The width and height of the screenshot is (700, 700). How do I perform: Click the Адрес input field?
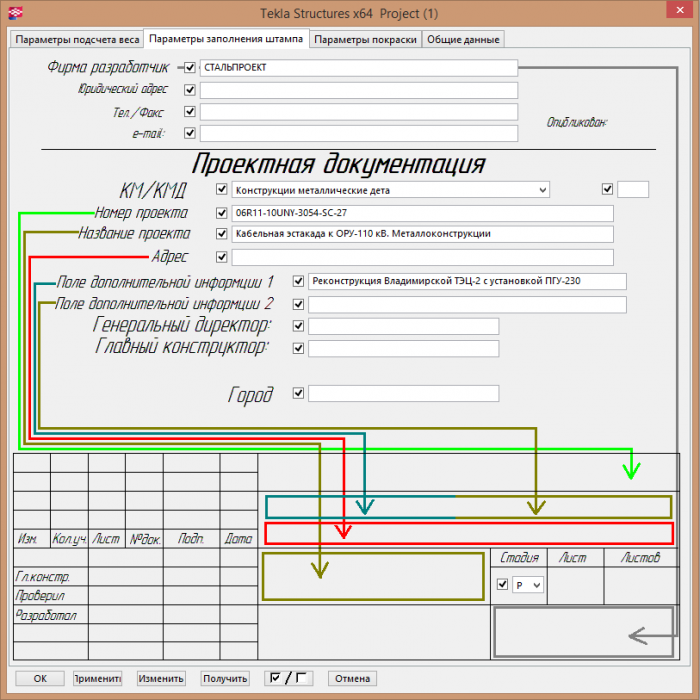[x=422, y=258]
